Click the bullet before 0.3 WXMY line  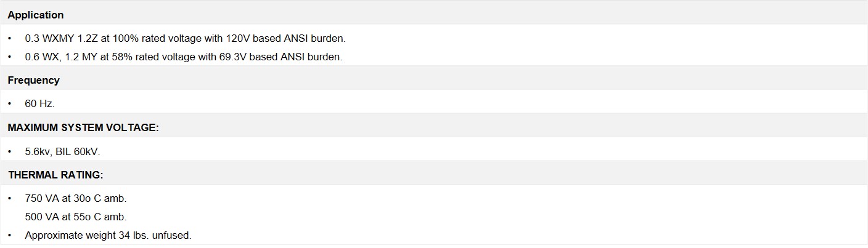point(10,38)
